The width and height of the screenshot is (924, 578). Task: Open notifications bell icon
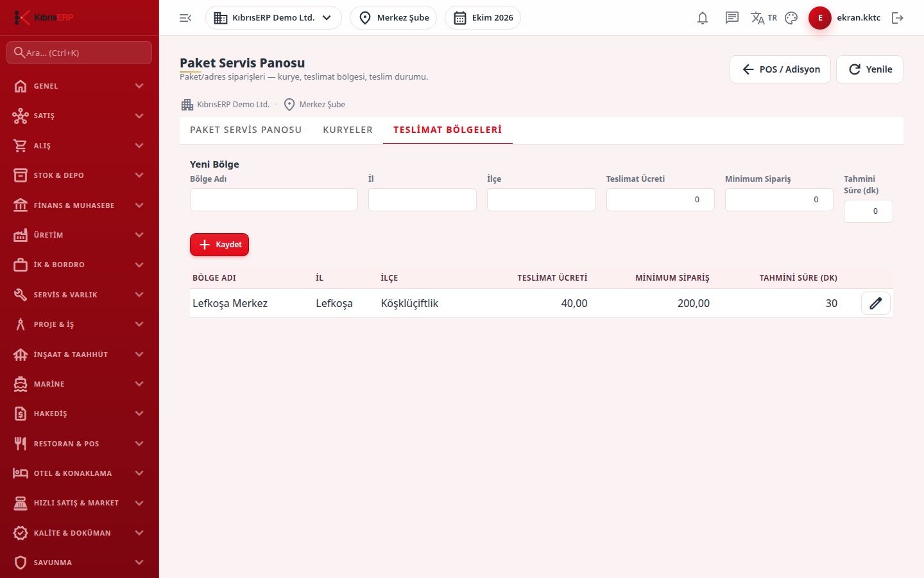tap(703, 18)
